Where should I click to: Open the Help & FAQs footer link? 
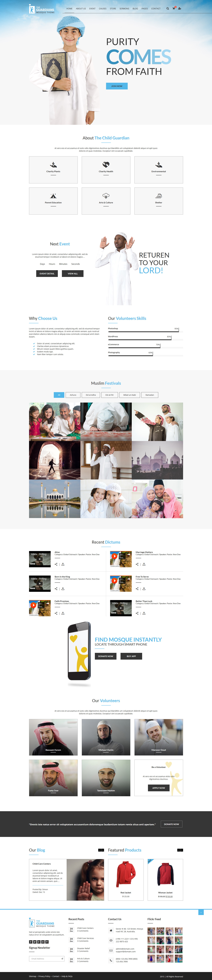point(67,976)
